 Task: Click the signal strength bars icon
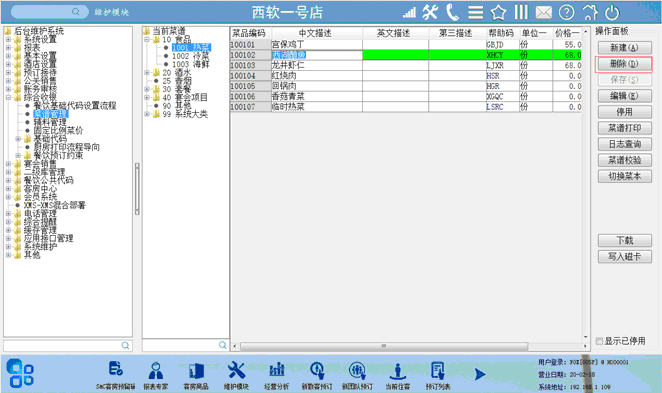pyautogui.click(x=409, y=13)
